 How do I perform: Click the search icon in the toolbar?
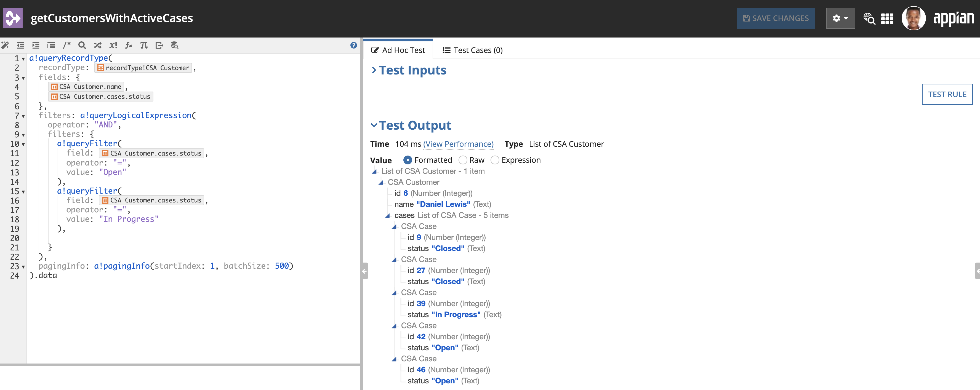[81, 45]
